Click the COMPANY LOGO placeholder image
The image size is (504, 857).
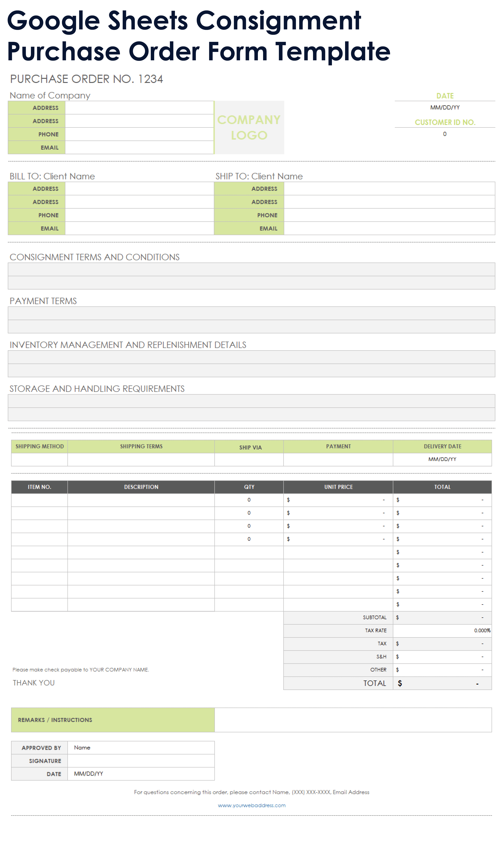[249, 128]
